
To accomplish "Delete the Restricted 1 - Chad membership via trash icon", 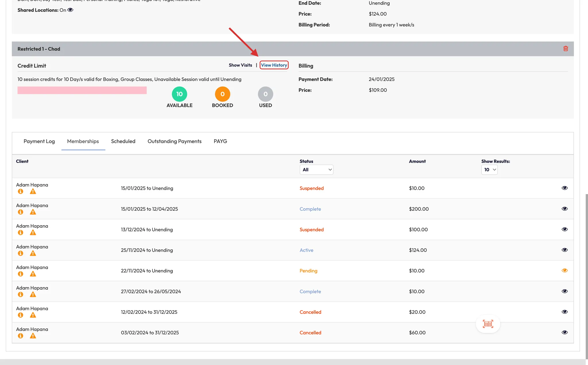I will [566, 48].
